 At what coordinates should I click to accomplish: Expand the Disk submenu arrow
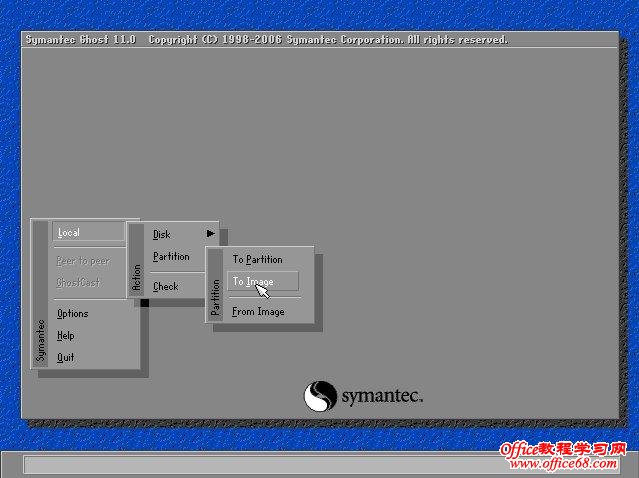click(210, 233)
